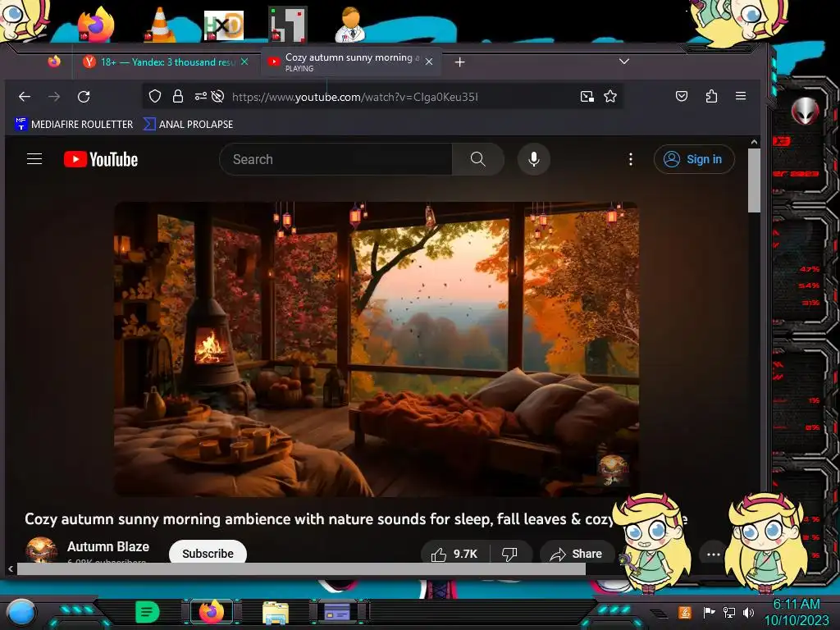Click the Alienware head gadget icon
This screenshot has width=840, height=630.
(x=805, y=111)
